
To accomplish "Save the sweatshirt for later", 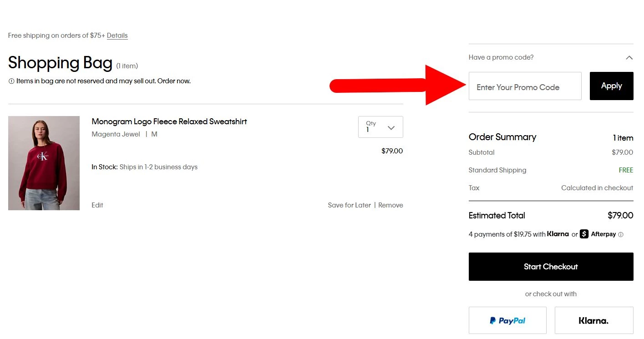I will pyautogui.click(x=349, y=205).
